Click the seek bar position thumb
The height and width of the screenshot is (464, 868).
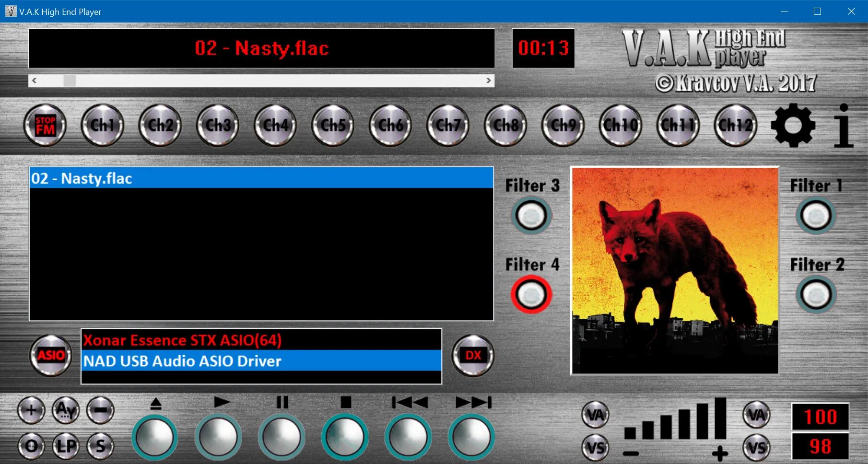point(70,81)
